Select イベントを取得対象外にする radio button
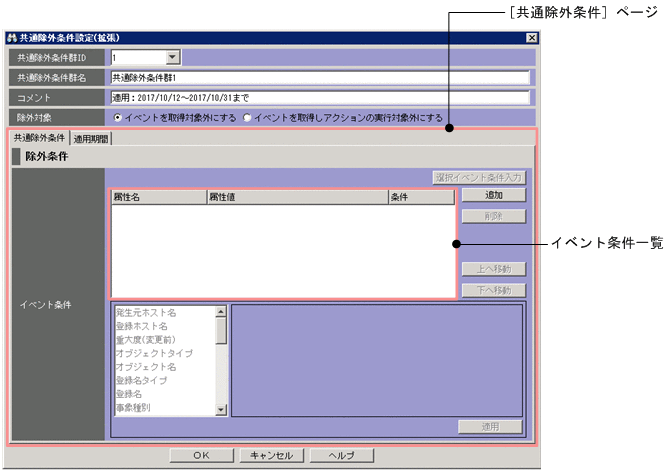The image size is (667, 473). coord(118,117)
